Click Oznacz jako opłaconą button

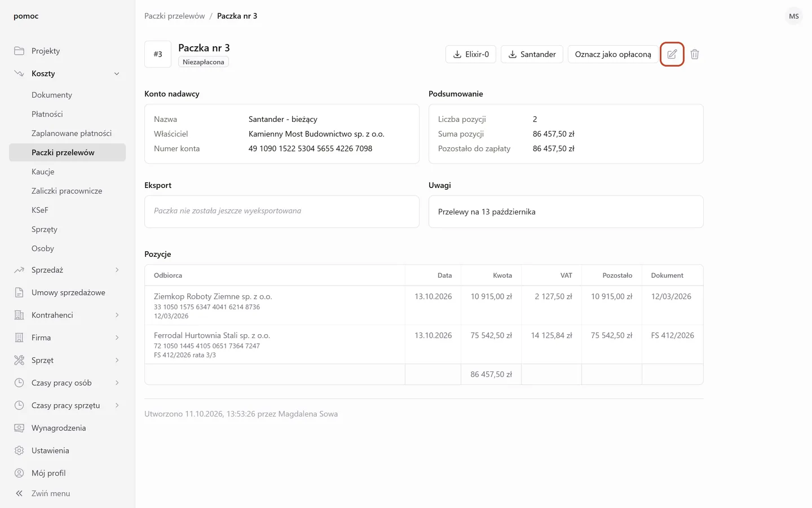[613, 54]
